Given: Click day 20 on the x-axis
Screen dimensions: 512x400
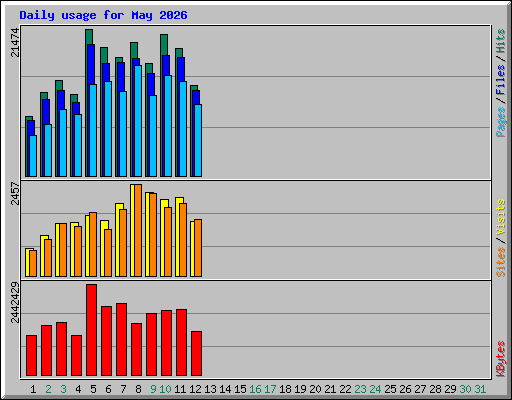Looking at the screenshot, I should click(x=315, y=389).
